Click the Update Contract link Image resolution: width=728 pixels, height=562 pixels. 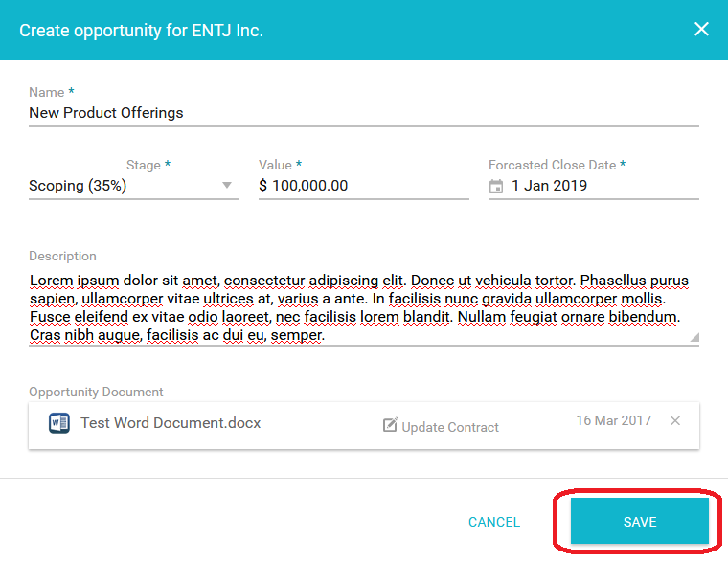tap(450, 427)
